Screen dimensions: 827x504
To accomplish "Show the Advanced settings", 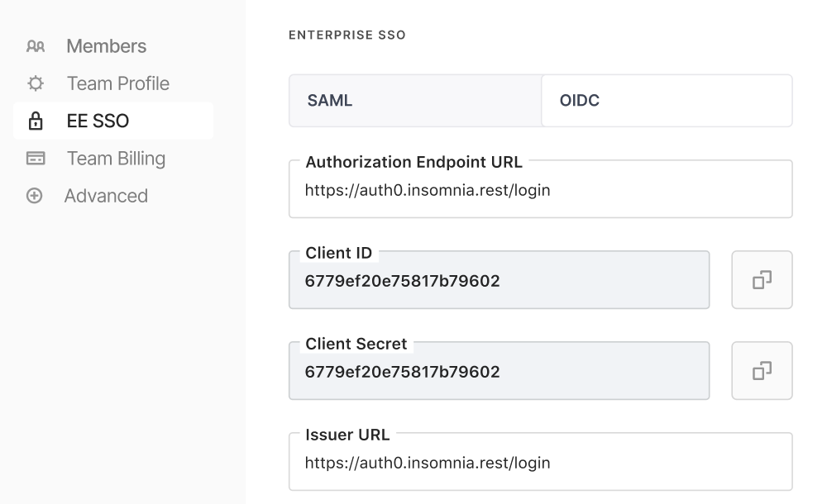I will (106, 196).
